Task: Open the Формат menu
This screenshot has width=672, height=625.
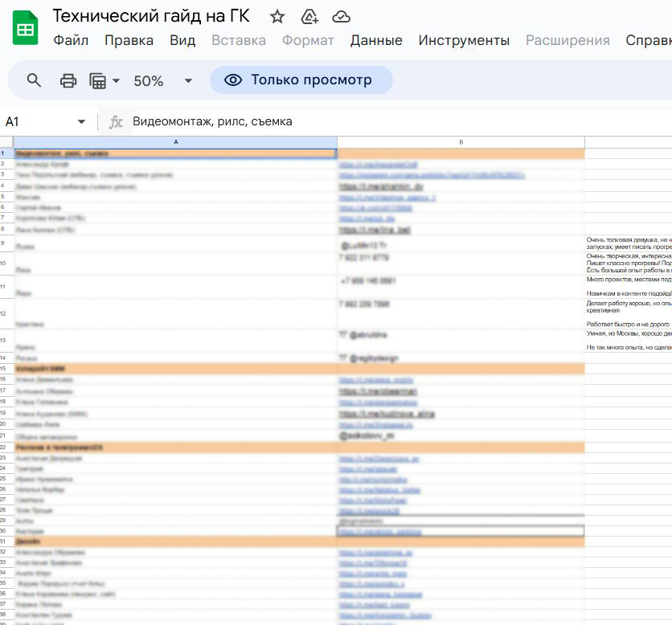Action: tap(308, 40)
